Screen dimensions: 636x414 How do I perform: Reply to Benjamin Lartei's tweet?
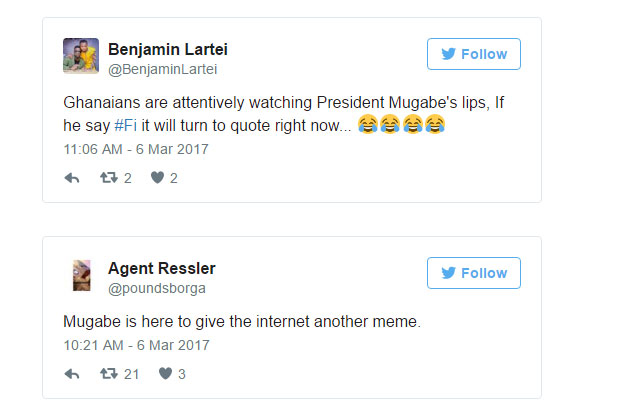click(x=72, y=178)
